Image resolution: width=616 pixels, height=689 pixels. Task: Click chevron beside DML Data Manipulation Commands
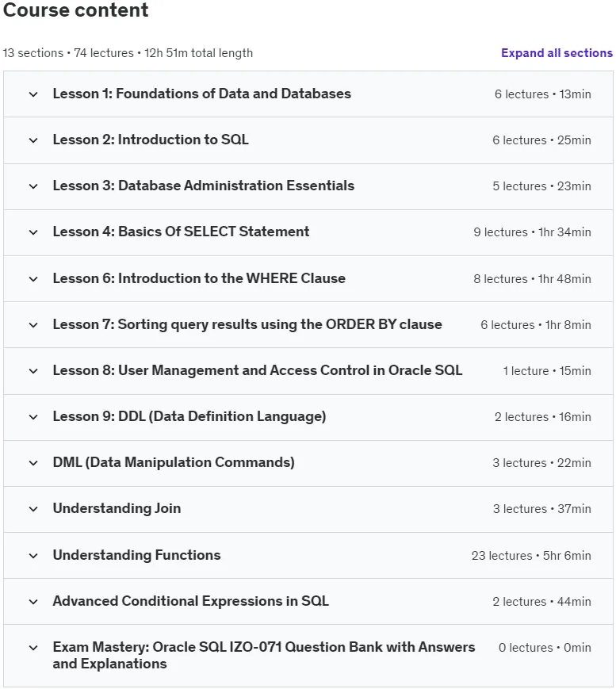point(33,463)
